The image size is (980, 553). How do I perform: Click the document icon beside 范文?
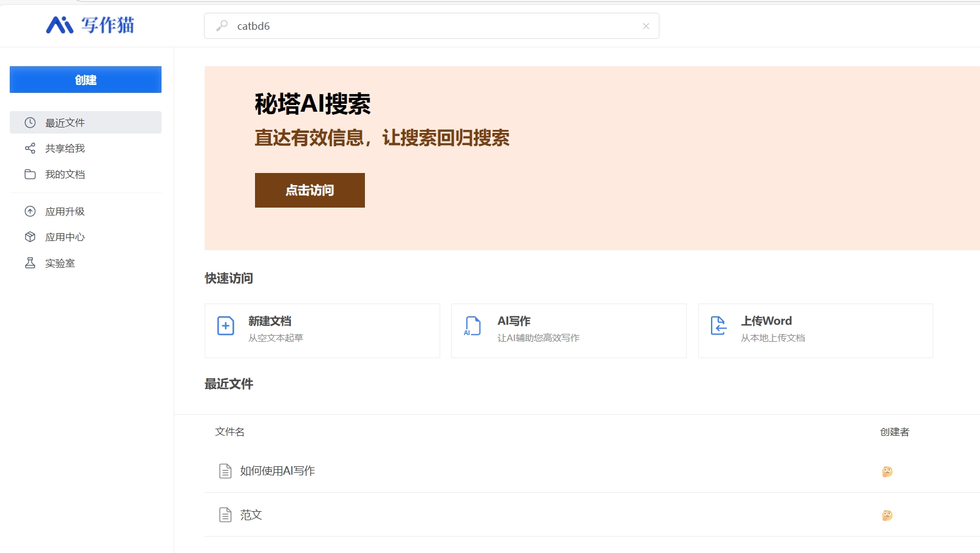tap(225, 515)
